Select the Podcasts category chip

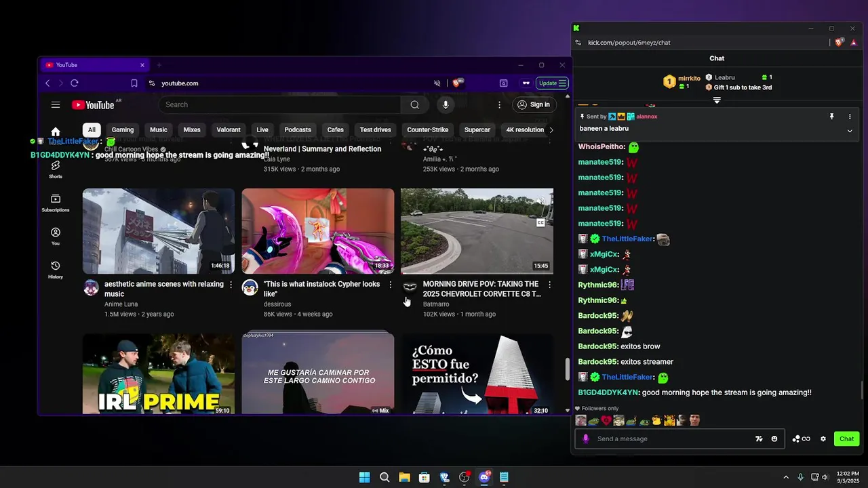(x=298, y=129)
